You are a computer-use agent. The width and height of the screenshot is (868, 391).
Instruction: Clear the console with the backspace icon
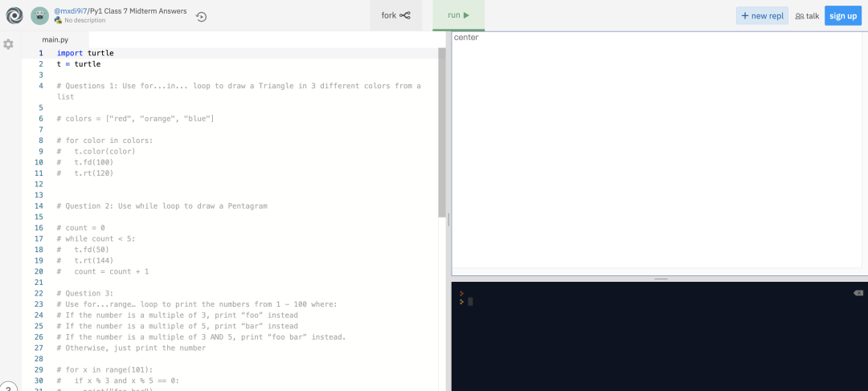858,293
